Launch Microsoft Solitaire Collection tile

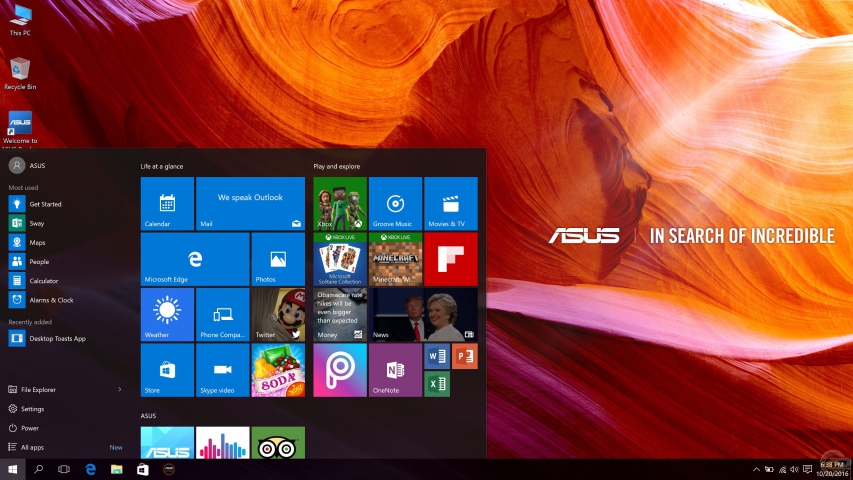coord(340,259)
